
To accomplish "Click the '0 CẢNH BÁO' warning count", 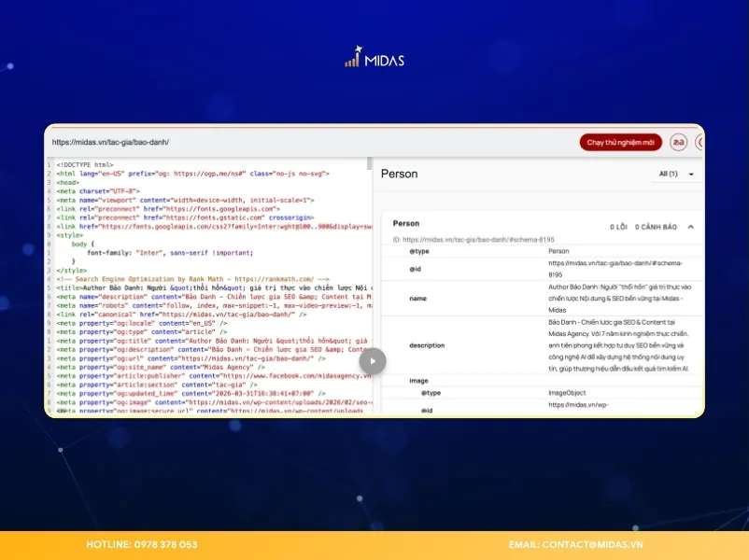I will click(x=656, y=227).
